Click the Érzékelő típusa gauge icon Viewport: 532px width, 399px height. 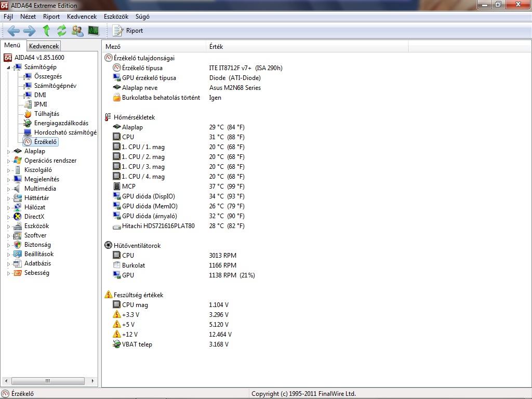point(117,68)
